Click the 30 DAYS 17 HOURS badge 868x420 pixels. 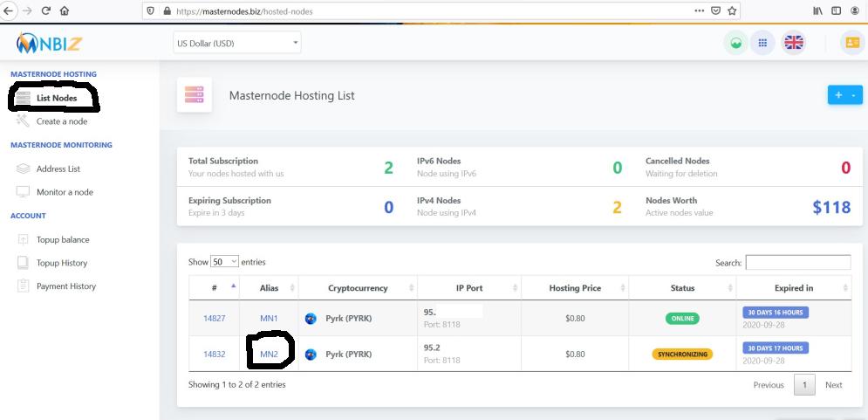776,348
